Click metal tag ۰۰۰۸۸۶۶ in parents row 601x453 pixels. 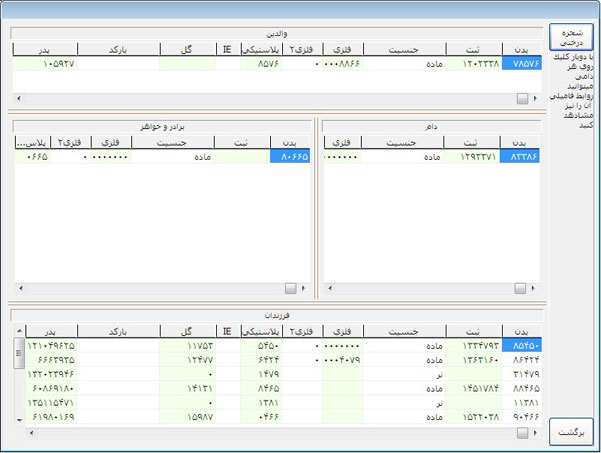tap(343, 64)
